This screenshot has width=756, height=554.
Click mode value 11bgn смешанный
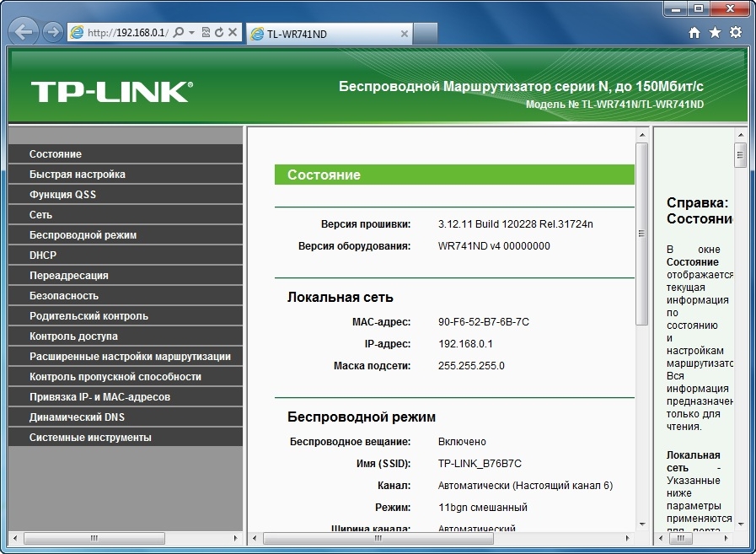(483, 508)
